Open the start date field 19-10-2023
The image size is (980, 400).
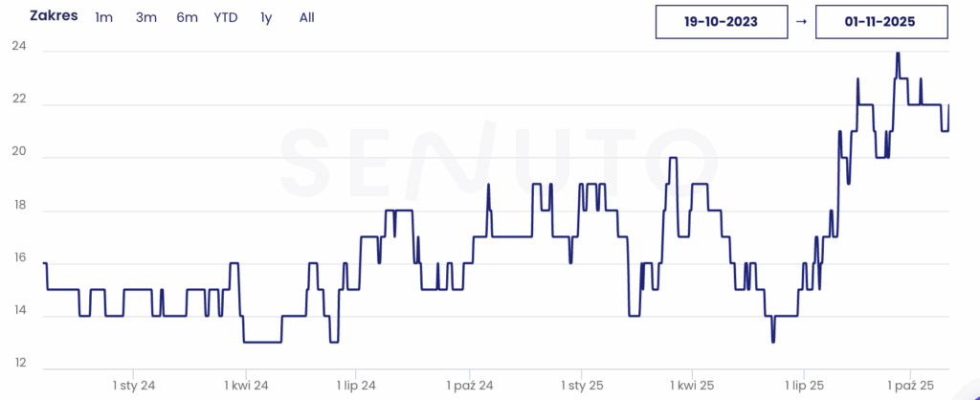coord(722,22)
